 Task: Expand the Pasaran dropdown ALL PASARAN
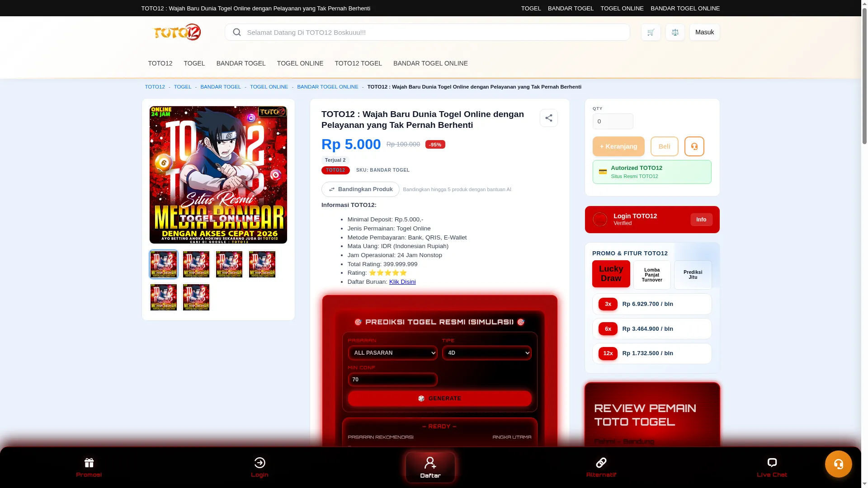[392, 353]
